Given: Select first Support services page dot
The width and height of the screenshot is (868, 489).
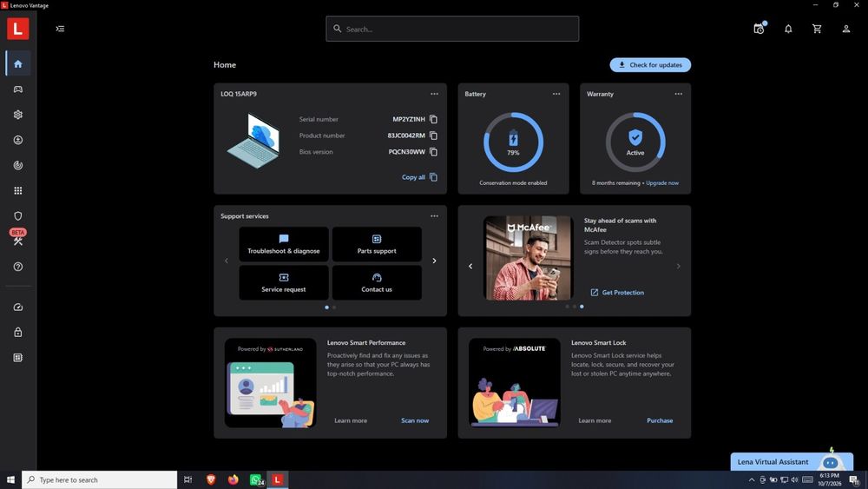Looking at the screenshot, I should pos(326,307).
